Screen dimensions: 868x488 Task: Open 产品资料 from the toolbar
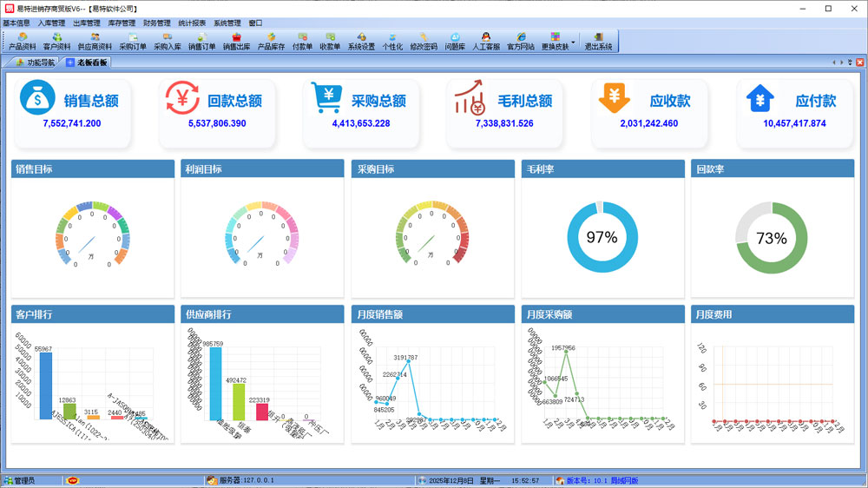(23, 41)
